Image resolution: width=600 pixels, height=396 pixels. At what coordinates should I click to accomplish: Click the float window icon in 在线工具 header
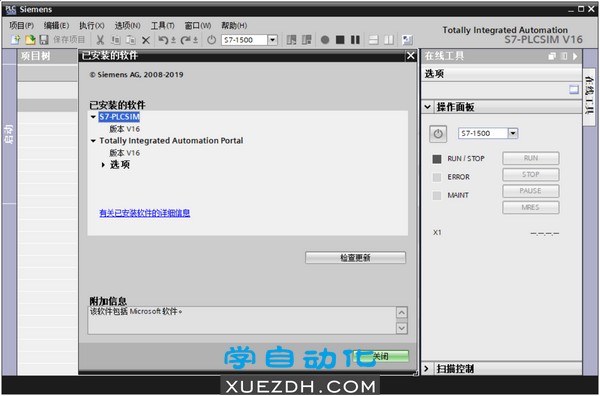tap(552, 56)
